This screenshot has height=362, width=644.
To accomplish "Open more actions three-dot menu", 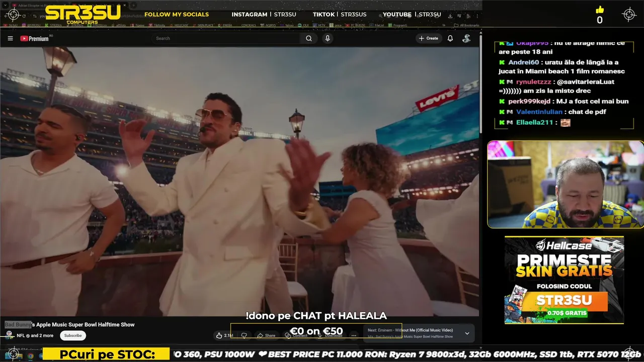I will point(354,335).
